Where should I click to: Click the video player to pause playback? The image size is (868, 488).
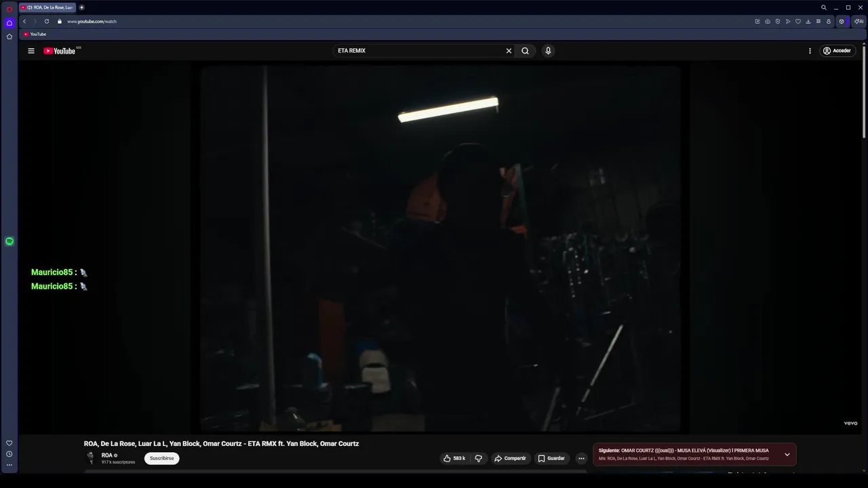(441, 248)
